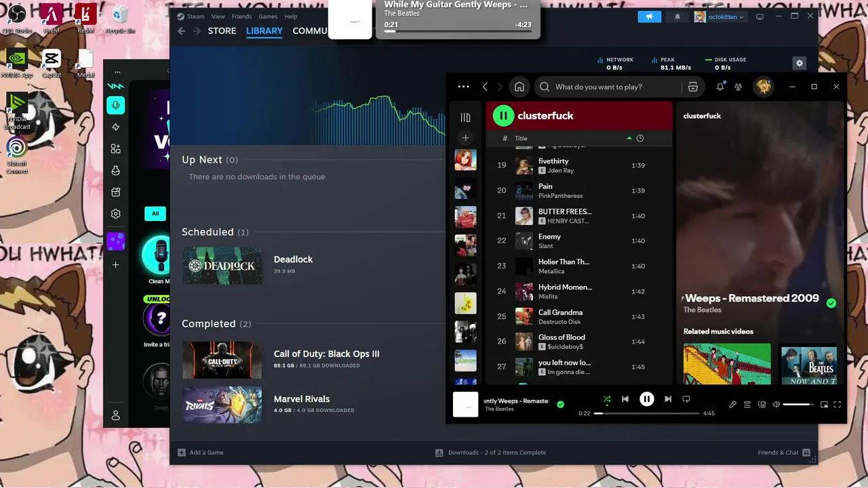Open Steam announcements megaphone button

click(649, 16)
